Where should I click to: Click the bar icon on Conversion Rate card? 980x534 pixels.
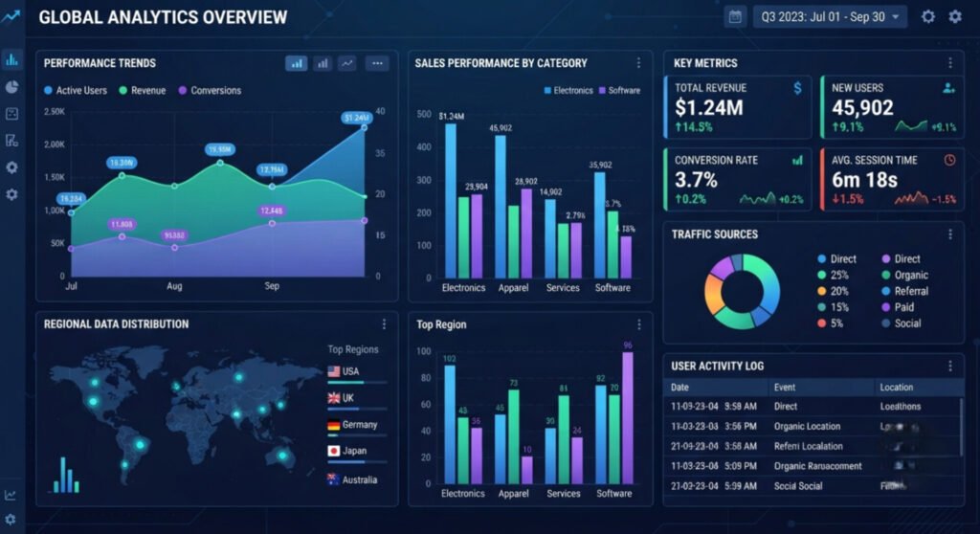(x=797, y=161)
